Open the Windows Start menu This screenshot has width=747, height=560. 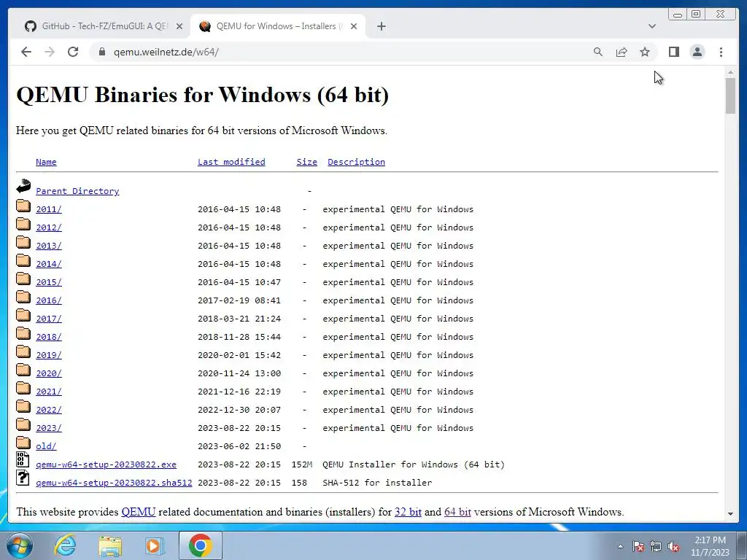19,545
